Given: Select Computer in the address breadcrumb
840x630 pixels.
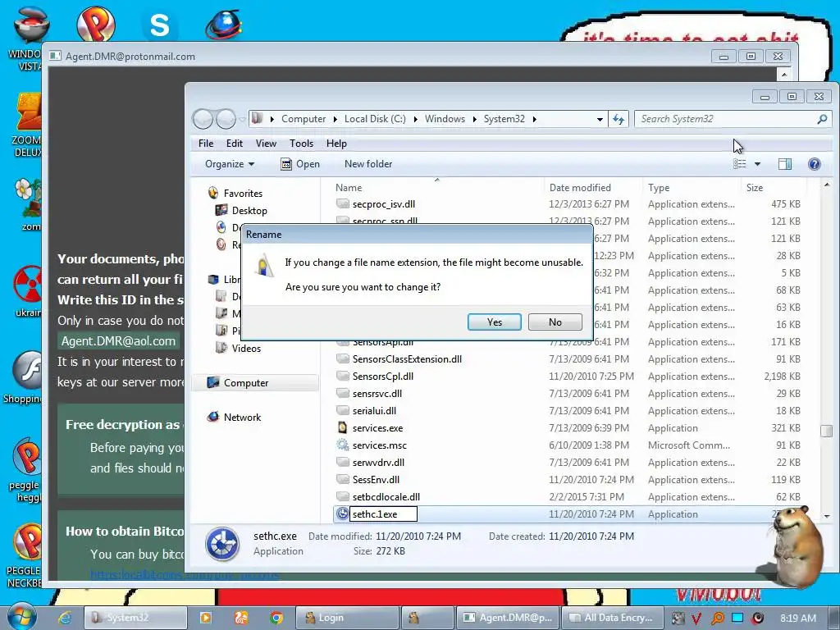Looking at the screenshot, I should pos(304,119).
